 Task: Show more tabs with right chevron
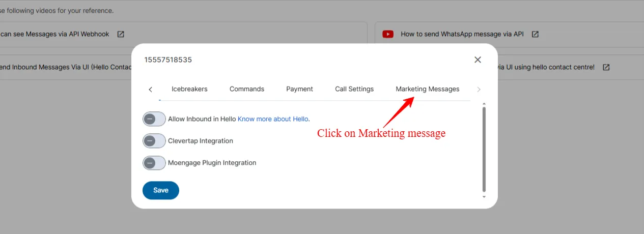pyautogui.click(x=479, y=90)
